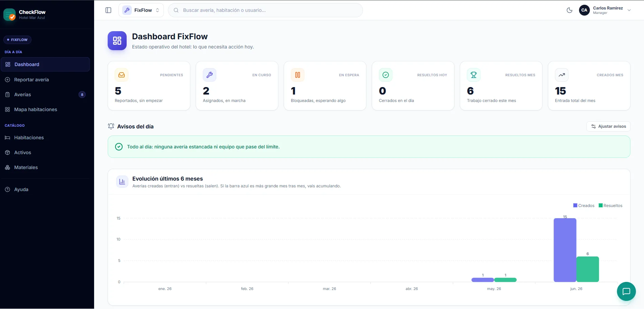Screen dimensions: 644x309
Task: Click the Avisos del día bell icon
Action: [x=111, y=126]
